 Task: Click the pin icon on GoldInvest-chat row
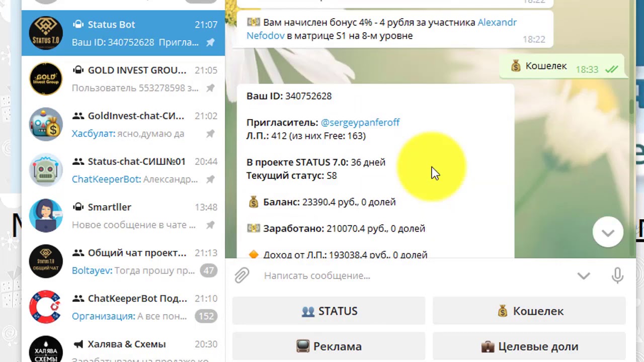click(211, 134)
